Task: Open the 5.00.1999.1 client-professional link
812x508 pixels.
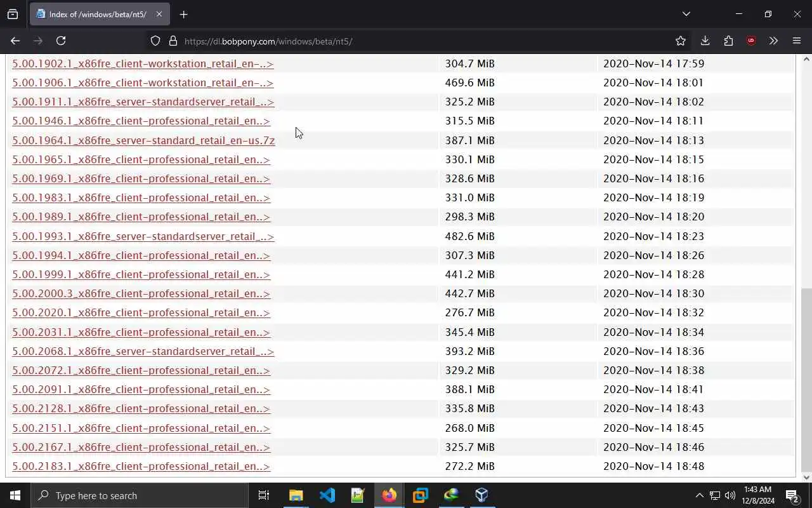Action: click(x=141, y=274)
